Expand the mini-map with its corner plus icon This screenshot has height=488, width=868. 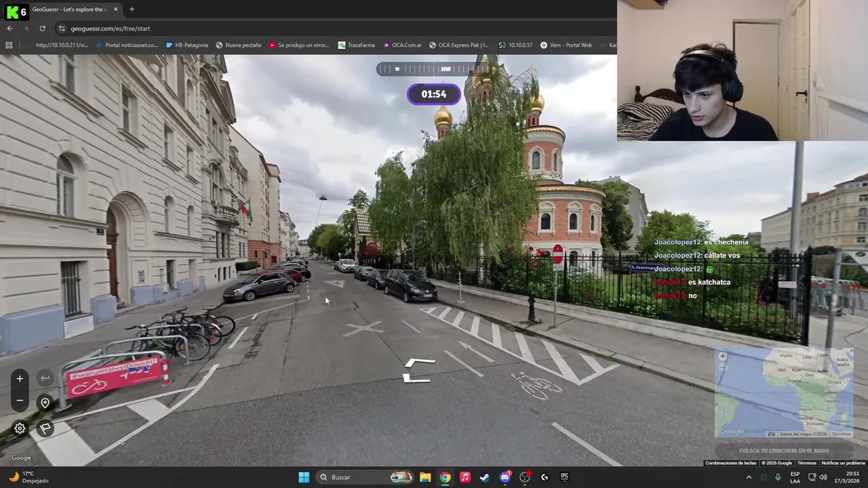pos(723,356)
